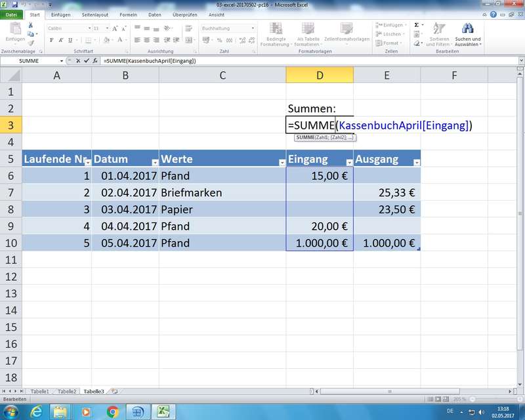
Task: Click the decrease font size icon
Action: 123,29
